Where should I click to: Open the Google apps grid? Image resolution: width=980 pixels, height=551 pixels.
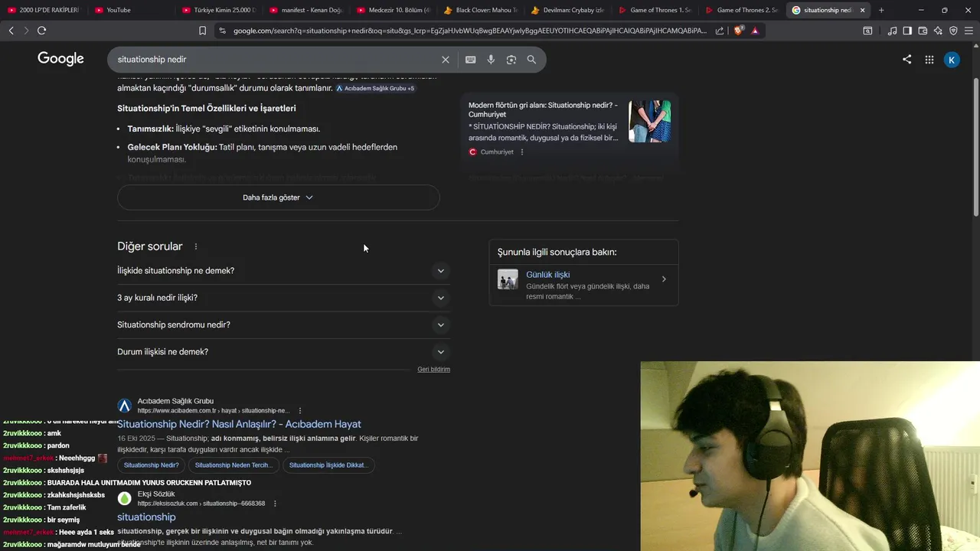point(929,60)
